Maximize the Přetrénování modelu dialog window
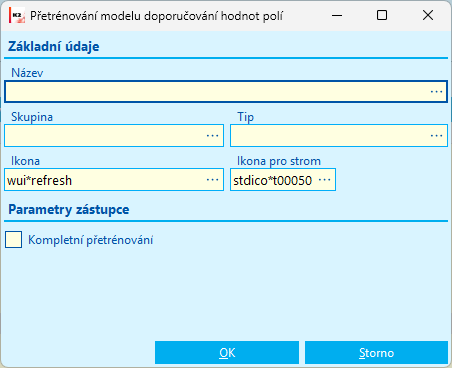The width and height of the screenshot is (452, 368). click(x=382, y=15)
